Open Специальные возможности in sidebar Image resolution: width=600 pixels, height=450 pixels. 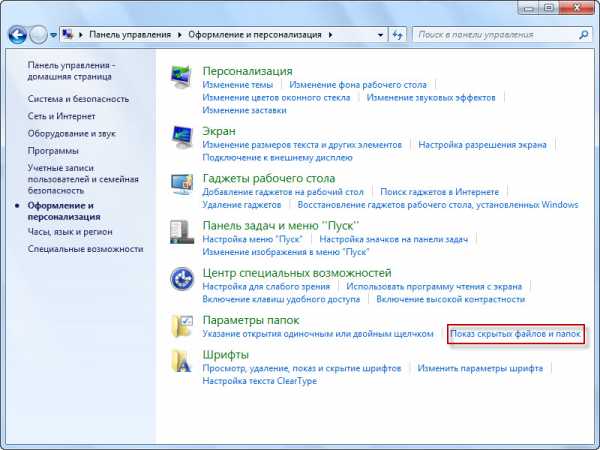pos(85,249)
